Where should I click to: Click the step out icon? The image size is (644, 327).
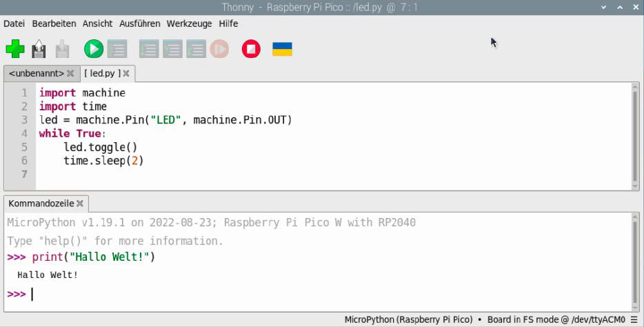197,49
